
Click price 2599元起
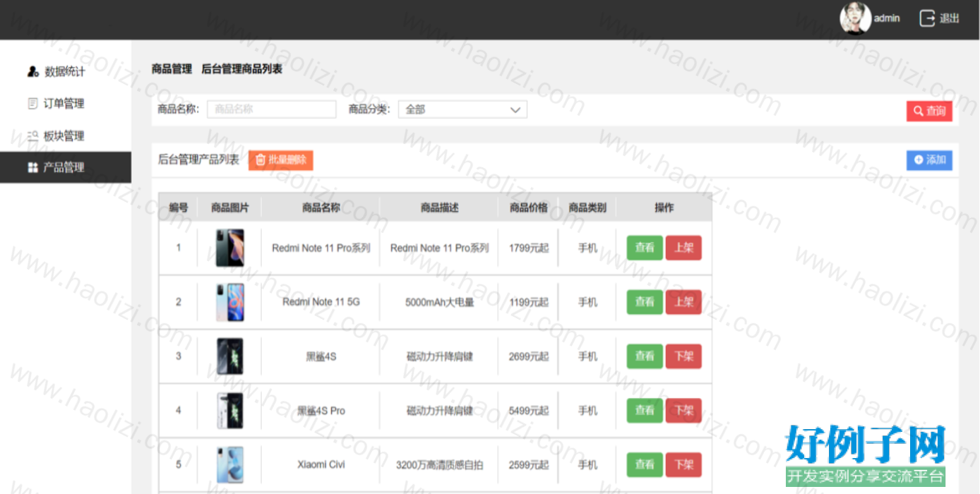[529, 465]
